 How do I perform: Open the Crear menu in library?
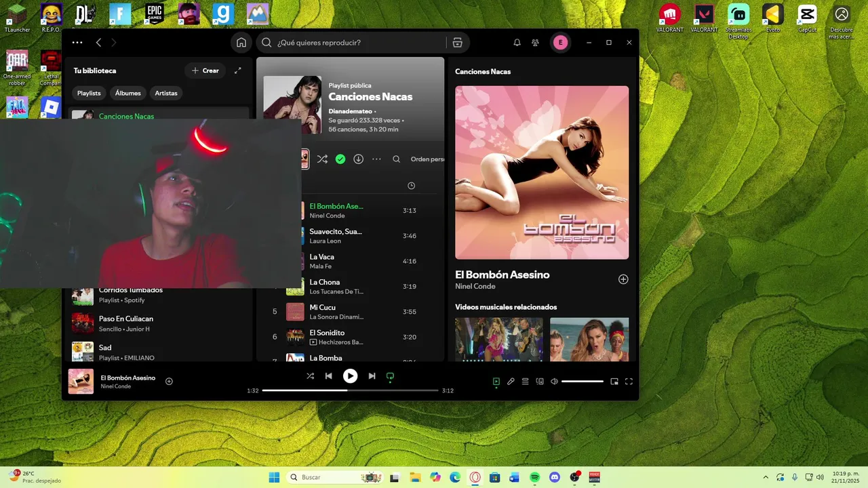205,70
